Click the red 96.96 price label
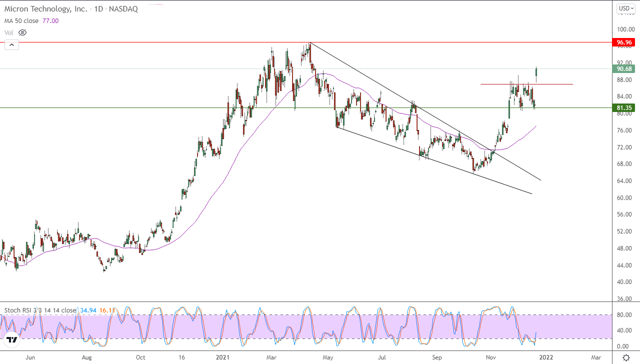Viewport: 640px width, 364px height. pyautogui.click(x=624, y=42)
